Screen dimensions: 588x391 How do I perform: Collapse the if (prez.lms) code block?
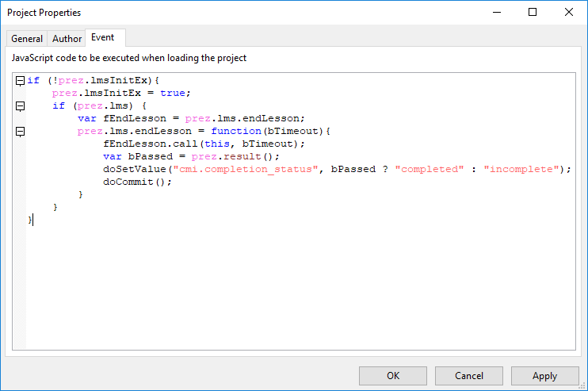tap(21, 106)
